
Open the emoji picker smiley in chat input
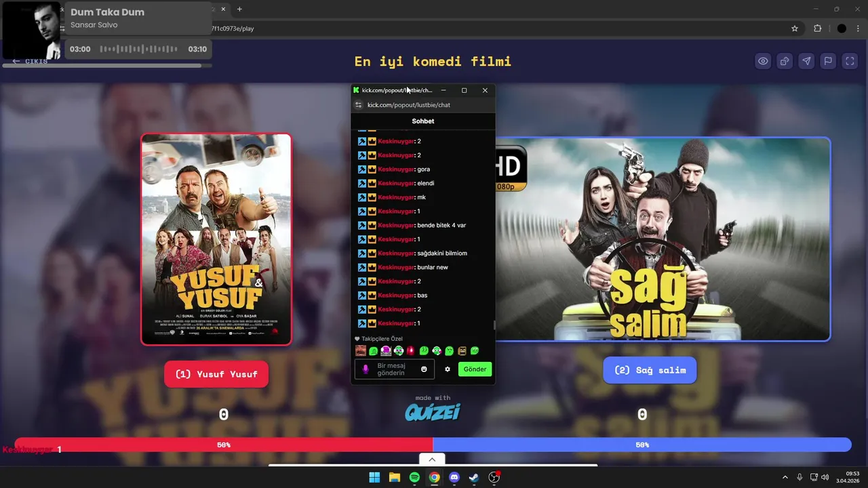[425, 369]
